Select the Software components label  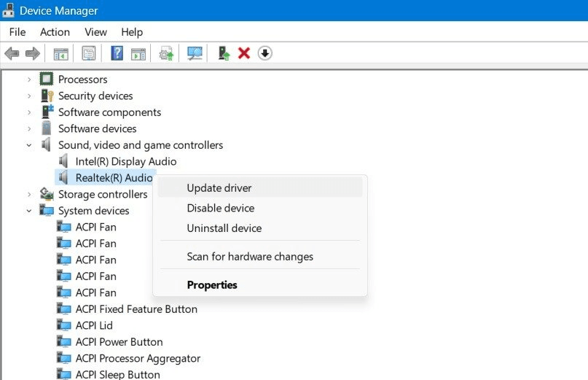[109, 112]
